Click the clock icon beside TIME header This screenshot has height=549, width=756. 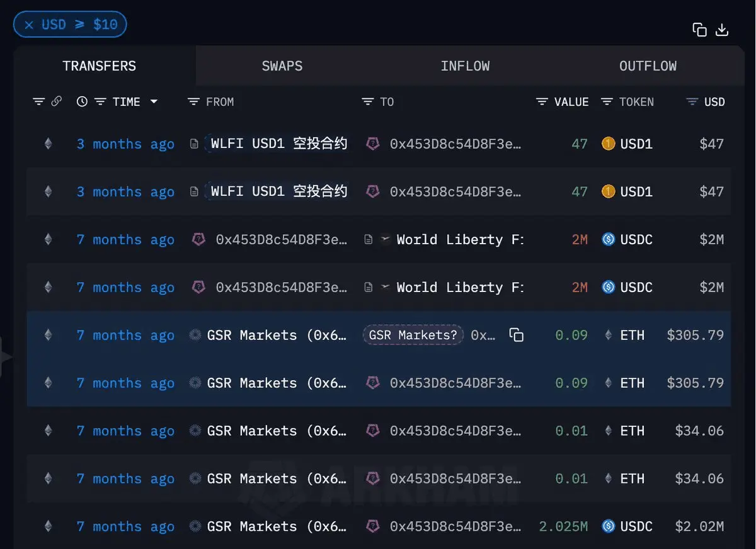(x=82, y=101)
